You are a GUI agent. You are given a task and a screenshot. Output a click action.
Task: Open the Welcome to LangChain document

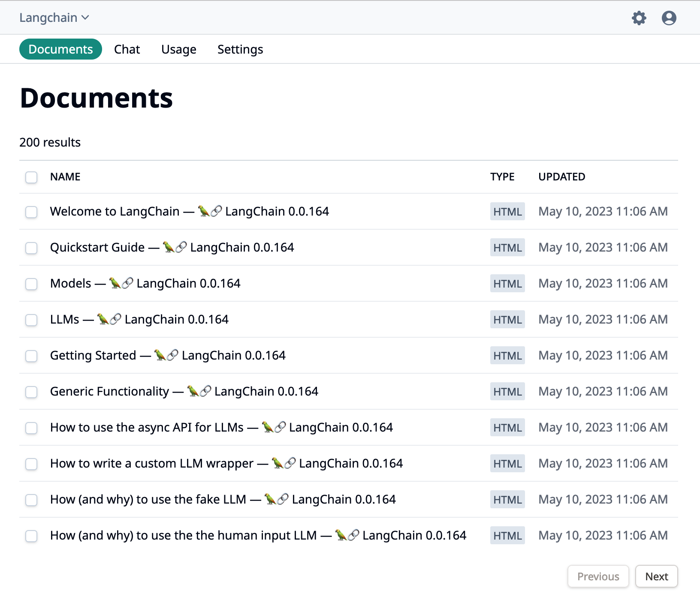190,211
